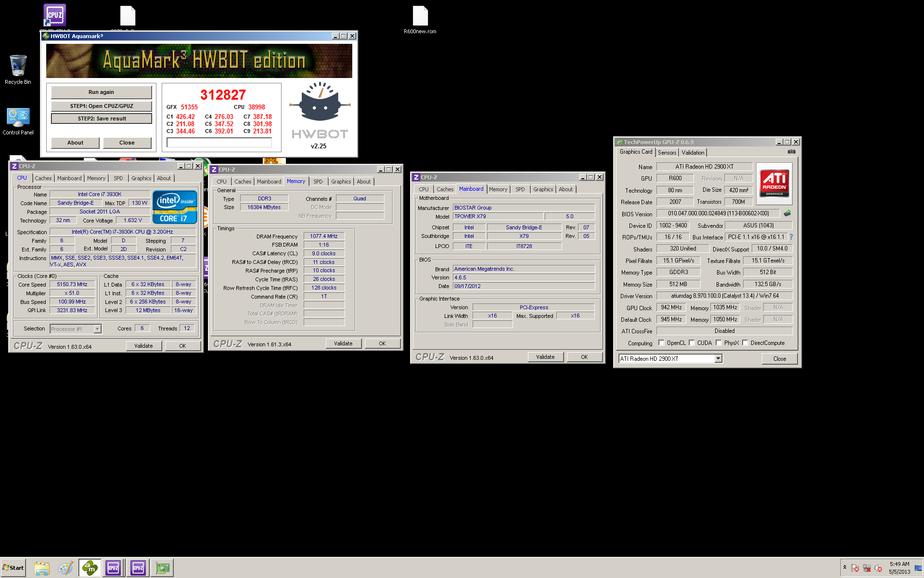The height and width of the screenshot is (578, 924).
Task: Show hidden system tray icons
Action: (845, 567)
